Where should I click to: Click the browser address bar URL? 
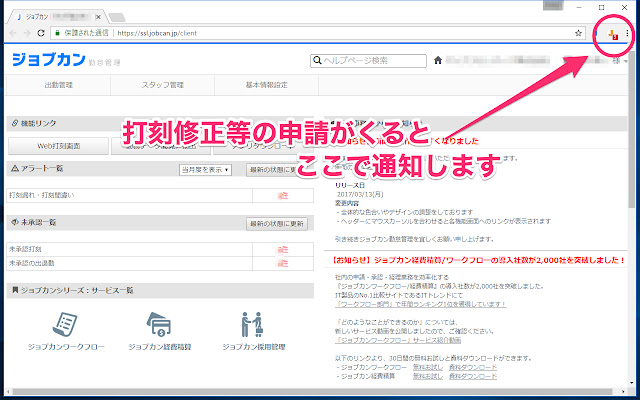(x=157, y=33)
